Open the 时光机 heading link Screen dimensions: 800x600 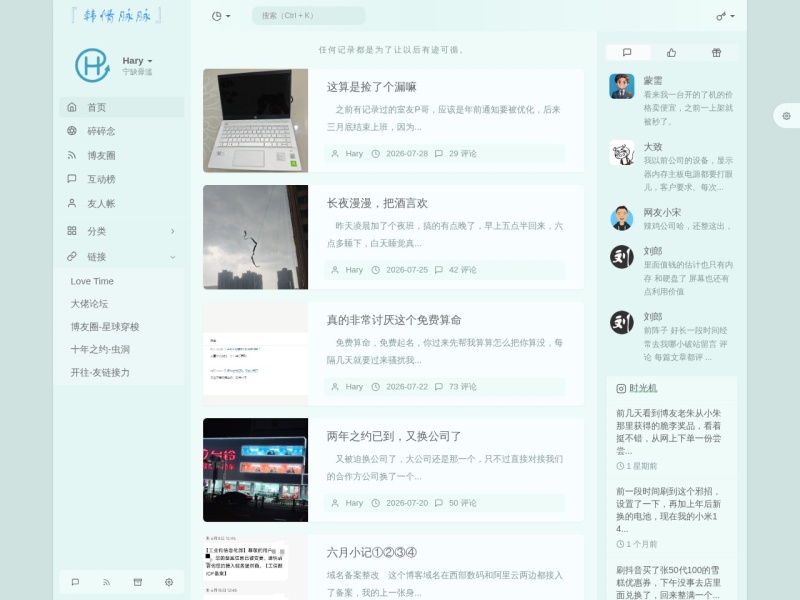[x=643, y=388]
